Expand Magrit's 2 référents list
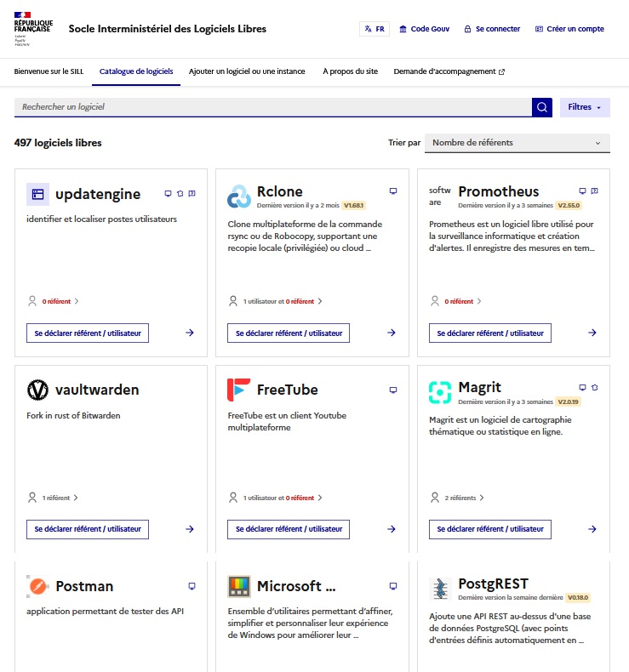The width and height of the screenshot is (629, 672). point(457,498)
